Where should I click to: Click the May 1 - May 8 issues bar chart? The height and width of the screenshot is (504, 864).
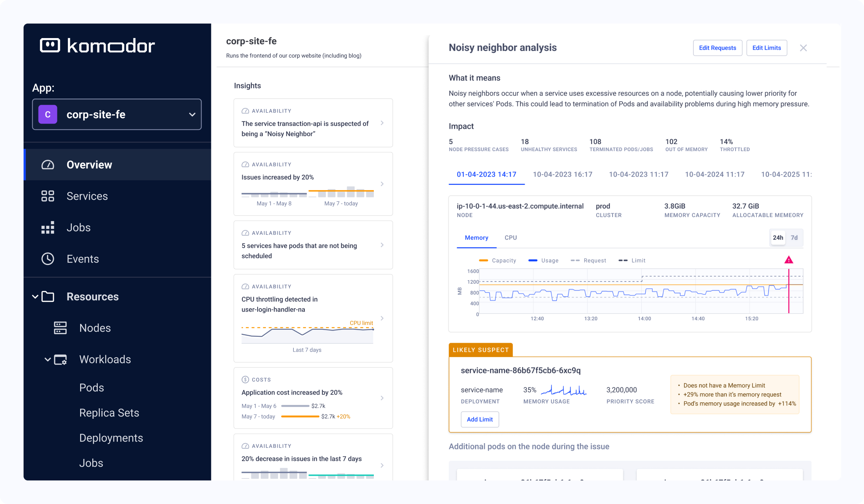tap(274, 194)
